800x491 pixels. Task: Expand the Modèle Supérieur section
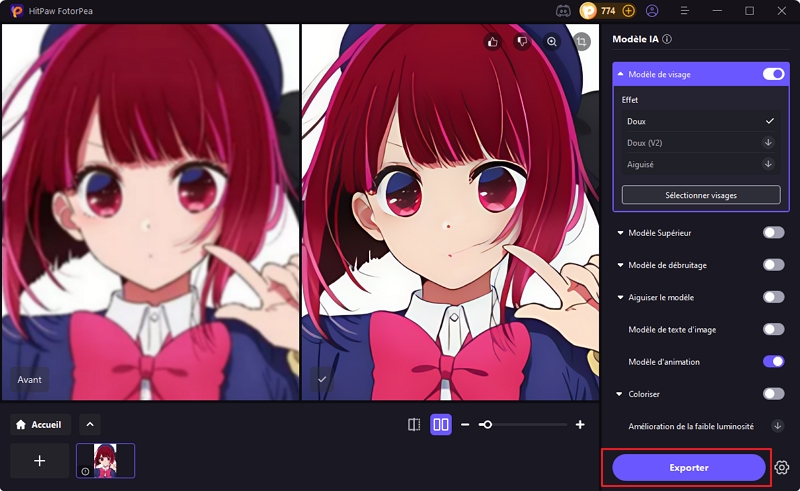(620, 233)
